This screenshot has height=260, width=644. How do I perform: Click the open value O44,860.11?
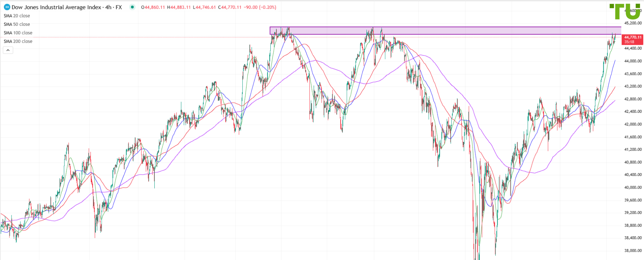153,7
